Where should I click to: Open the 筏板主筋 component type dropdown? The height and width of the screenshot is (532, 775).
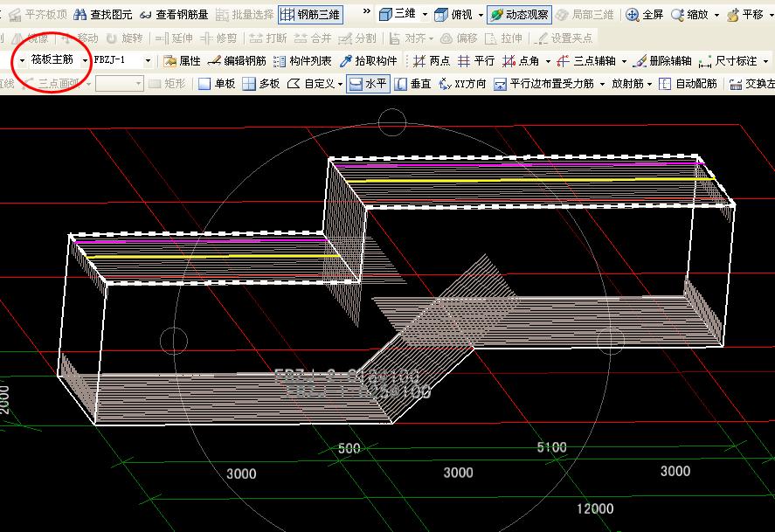(85, 60)
